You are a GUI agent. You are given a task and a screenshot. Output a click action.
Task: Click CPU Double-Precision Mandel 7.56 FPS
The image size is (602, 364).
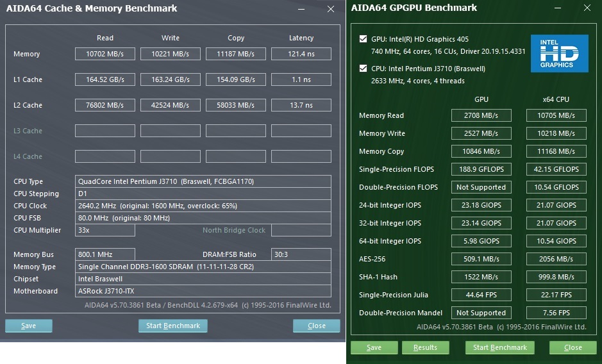click(x=556, y=313)
